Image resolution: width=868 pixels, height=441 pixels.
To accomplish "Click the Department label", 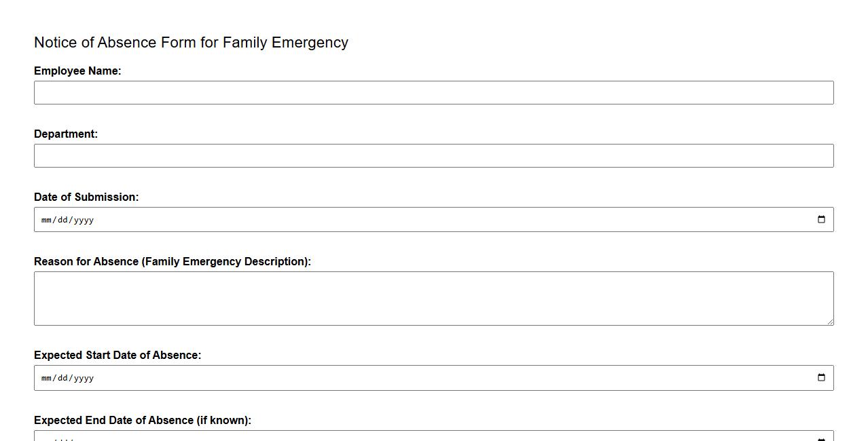I will pyautogui.click(x=66, y=134).
